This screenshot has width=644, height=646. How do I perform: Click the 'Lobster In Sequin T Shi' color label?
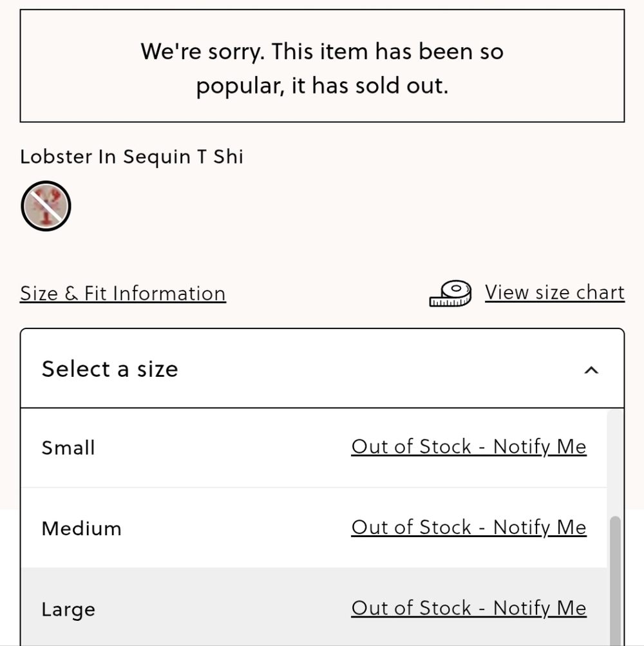click(x=132, y=157)
